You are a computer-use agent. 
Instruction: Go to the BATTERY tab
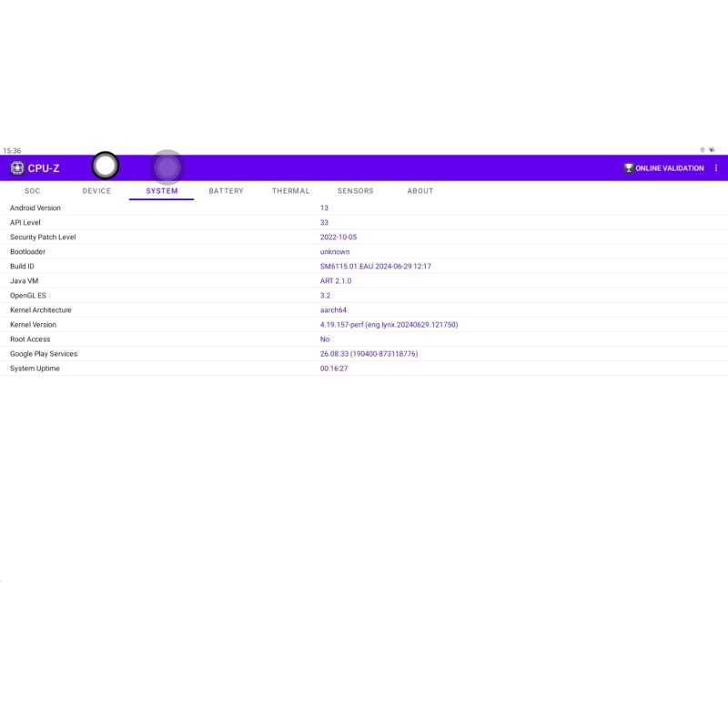click(x=226, y=191)
